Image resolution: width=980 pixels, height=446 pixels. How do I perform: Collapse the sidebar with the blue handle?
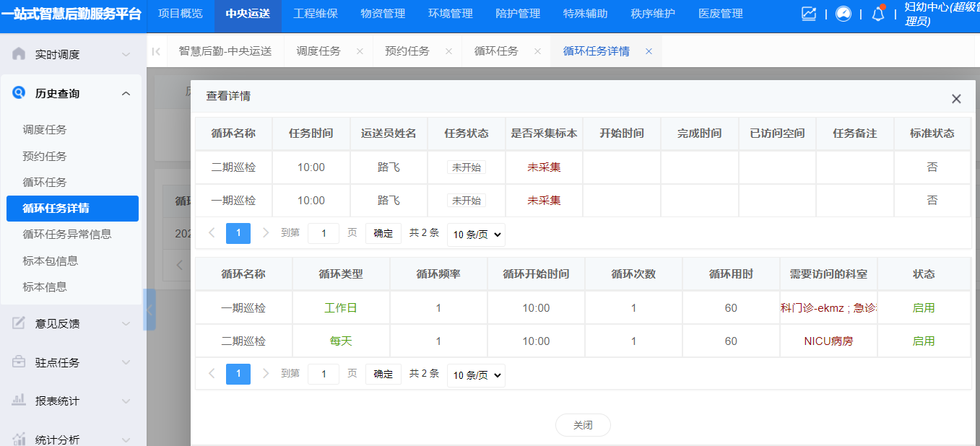149,310
